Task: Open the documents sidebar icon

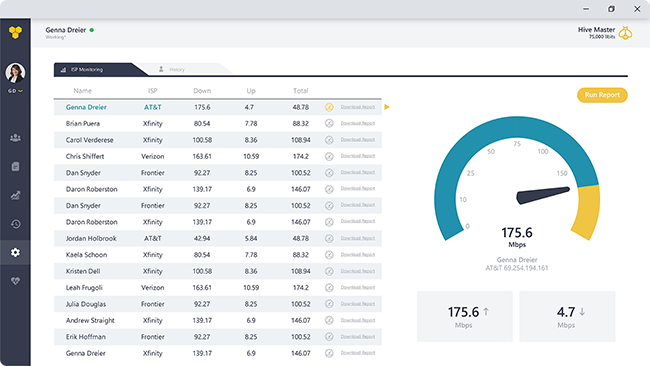Action: coord(15,167)
